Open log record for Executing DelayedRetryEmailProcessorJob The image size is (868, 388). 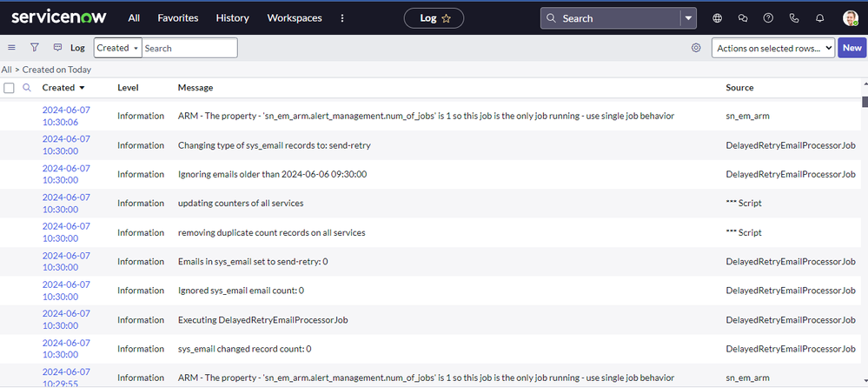(x=66, y=320)
